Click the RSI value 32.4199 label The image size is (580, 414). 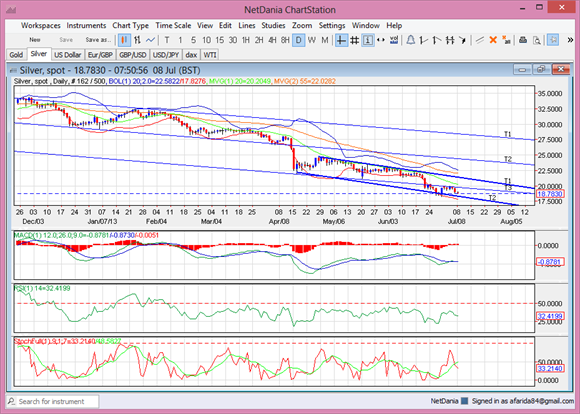550,316
